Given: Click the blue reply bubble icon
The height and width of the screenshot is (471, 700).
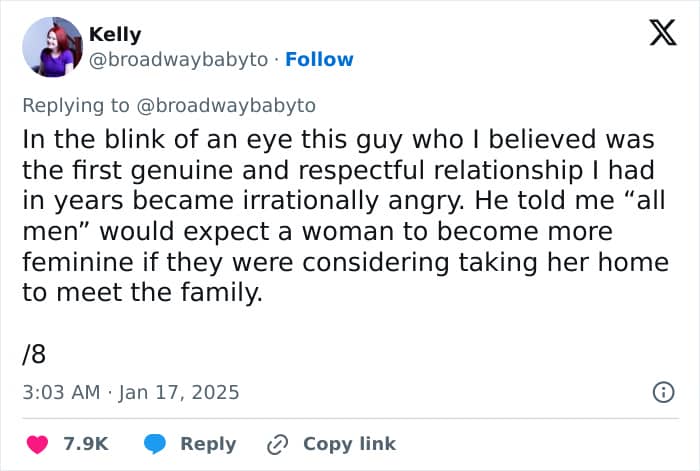Looking at the screenshot, I should [x=154, y=444].
